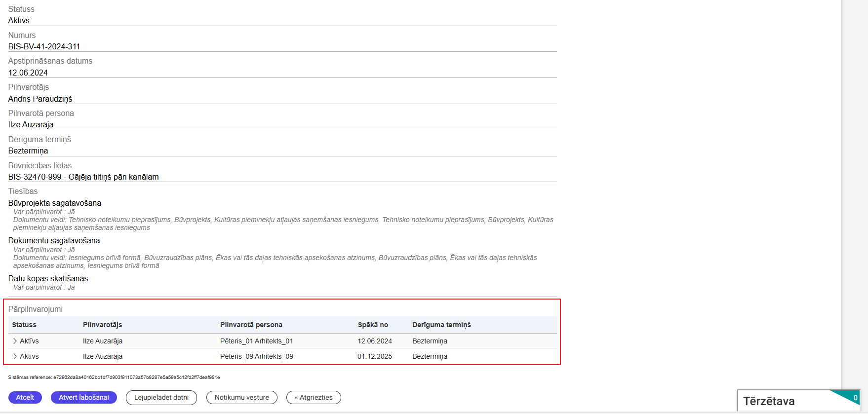This screenshot has width=868, height=414.
Task: Download file with Lejupielādēt datni
Action: tap(161, 398)
